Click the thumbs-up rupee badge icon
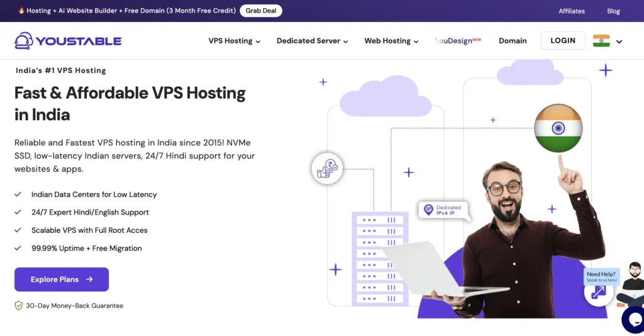 [x=327, y=169]
